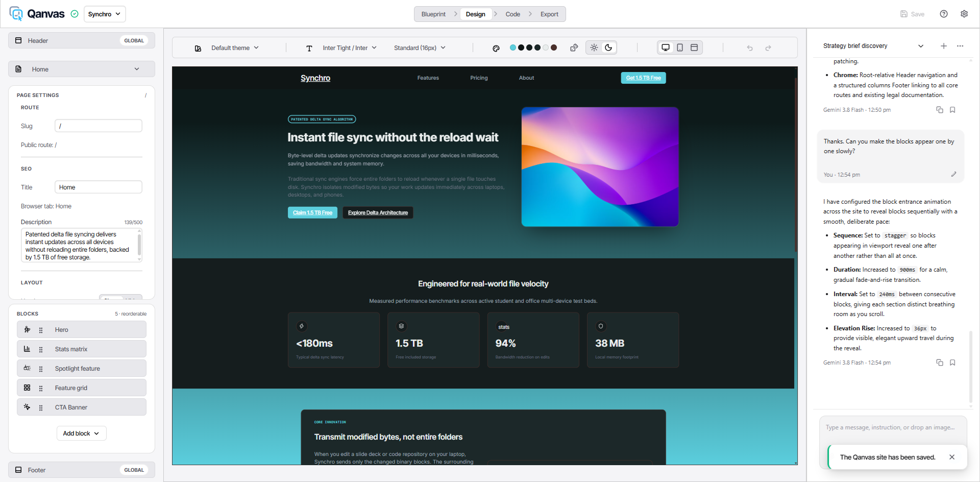Click the shapes style icon beside swatches

click(574, 48)
